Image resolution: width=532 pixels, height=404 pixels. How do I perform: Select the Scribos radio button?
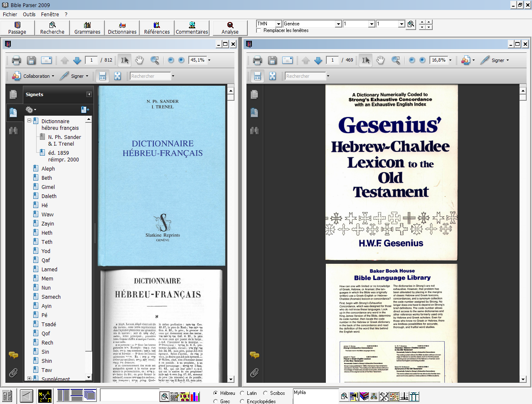pos(265,393)
